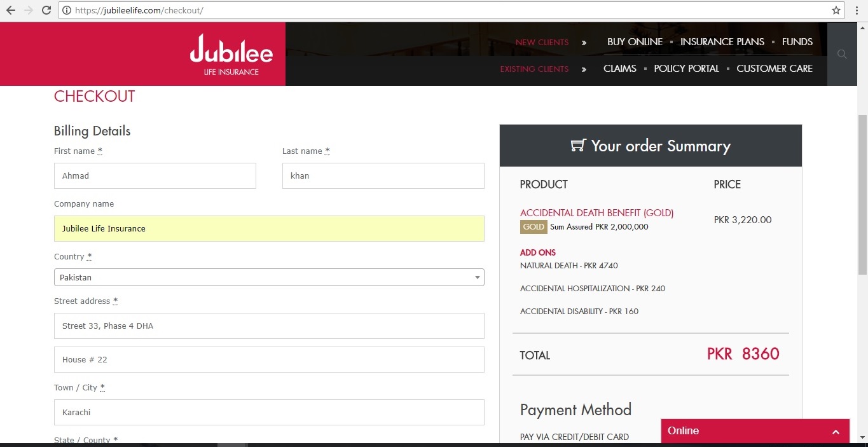Viewport: 868px width, 447px height.
Task: Click the browser forward arrow
Action: [x=29, y=10]
